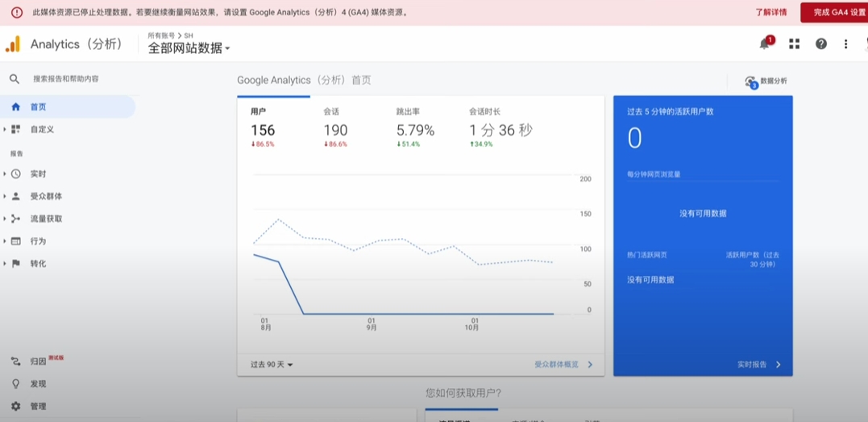This screenshot has height=422, width=868.
Task: Click the 数据分析 insights icon
Action: pos(750,81)
